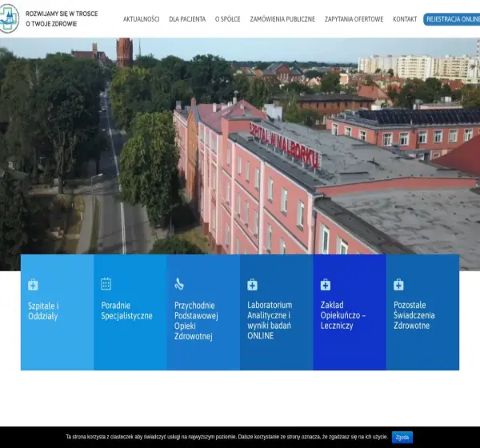
Task: Click the slogan 'Rozwijamy się w trosce o Twoje zdrowie'
Action: [62, 18]
